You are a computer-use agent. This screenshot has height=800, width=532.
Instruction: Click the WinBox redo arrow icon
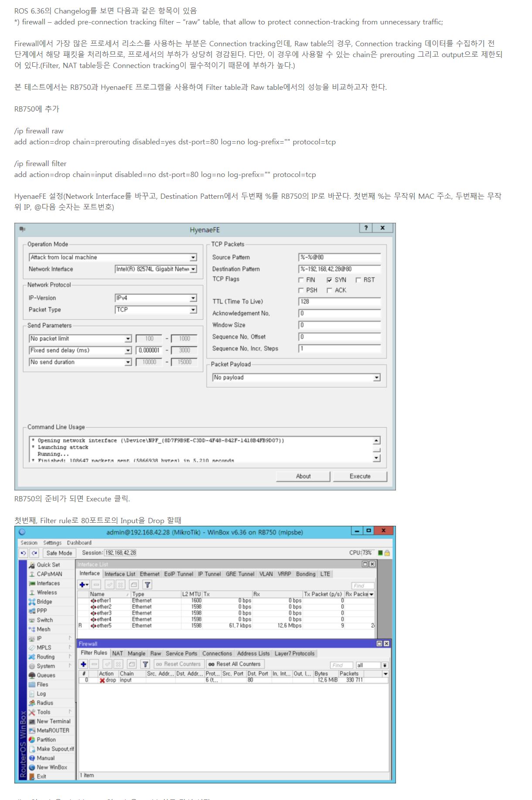click(34, 553)
